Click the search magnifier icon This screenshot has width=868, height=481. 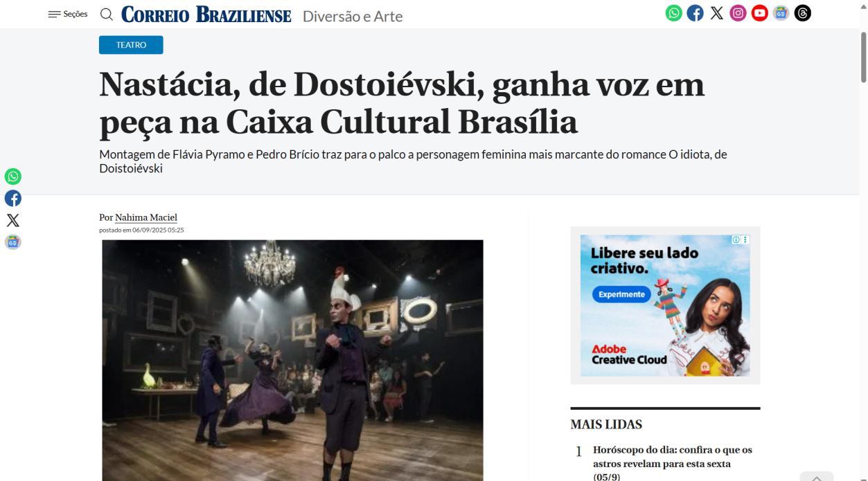(x=107, y=14)
